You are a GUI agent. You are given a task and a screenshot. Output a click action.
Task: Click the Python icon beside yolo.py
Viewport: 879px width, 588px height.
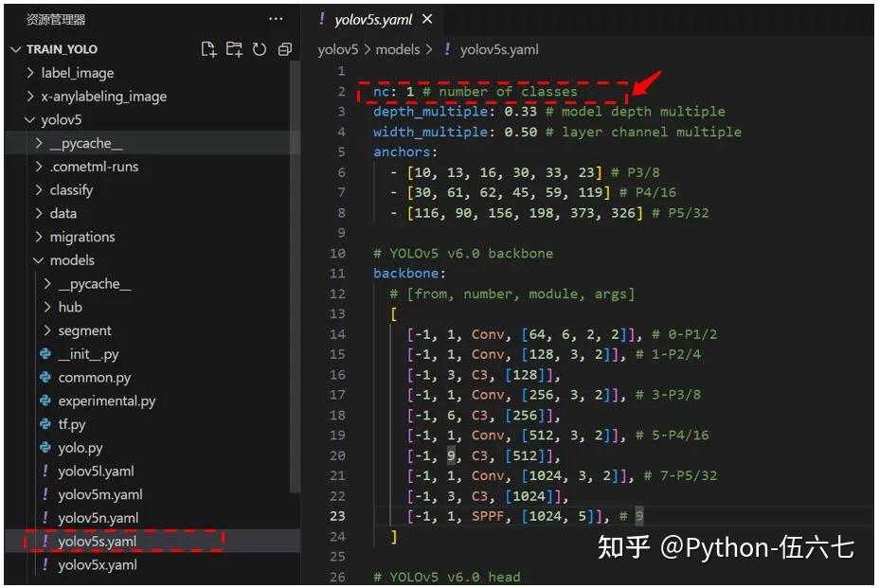pos(45,447)
